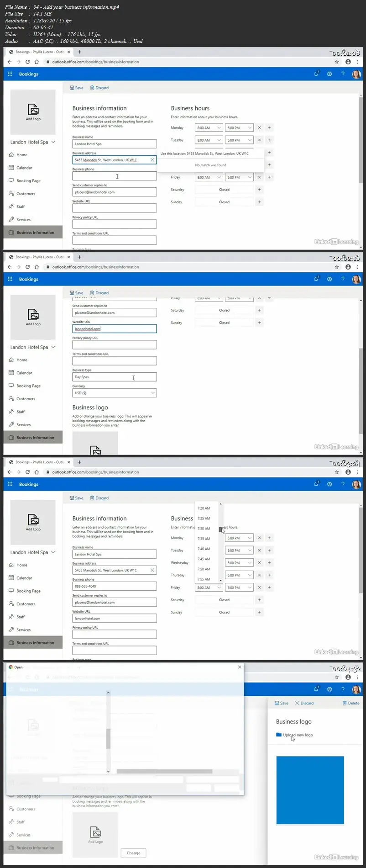Open Monday 5:00 PM end dropdown in 00:01:08 frame
The height and width of the screenshot is (868, 366).
[x=239, y=128]
